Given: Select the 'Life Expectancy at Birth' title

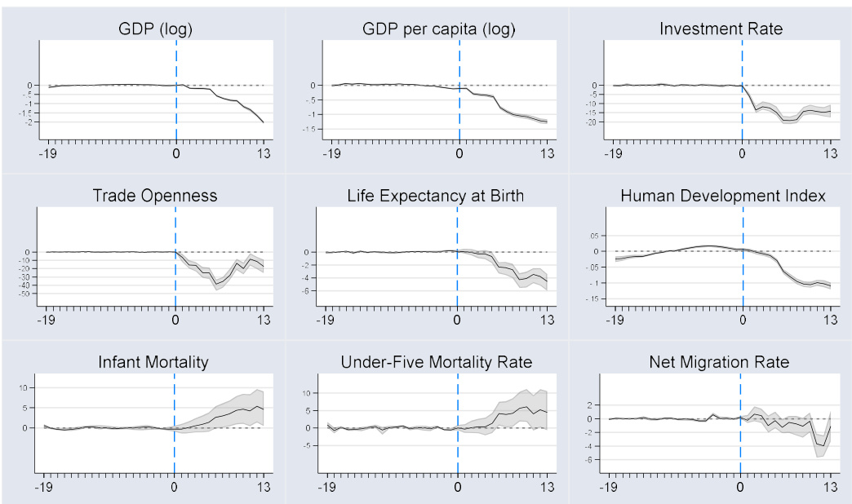Looking at the screenshot, I should coord(436,197).
